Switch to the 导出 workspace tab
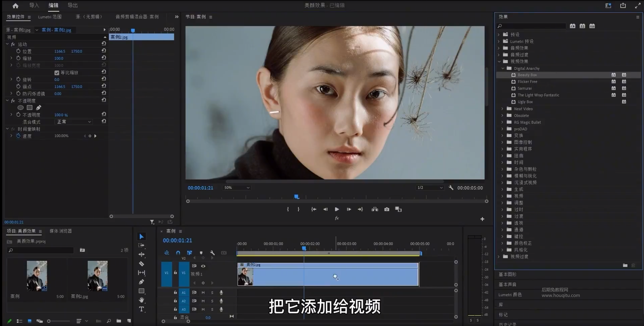This screenshot has height=326, width=644. (x=72, y=6)
